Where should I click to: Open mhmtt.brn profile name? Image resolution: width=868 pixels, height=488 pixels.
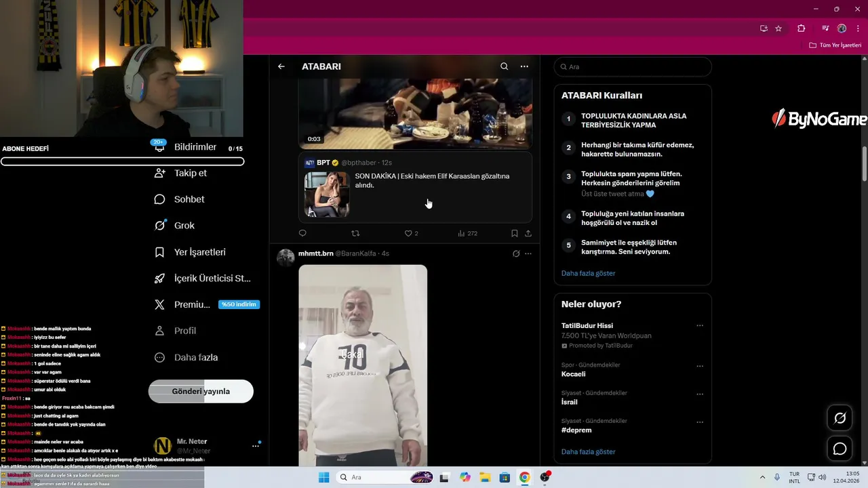[315, 253]
